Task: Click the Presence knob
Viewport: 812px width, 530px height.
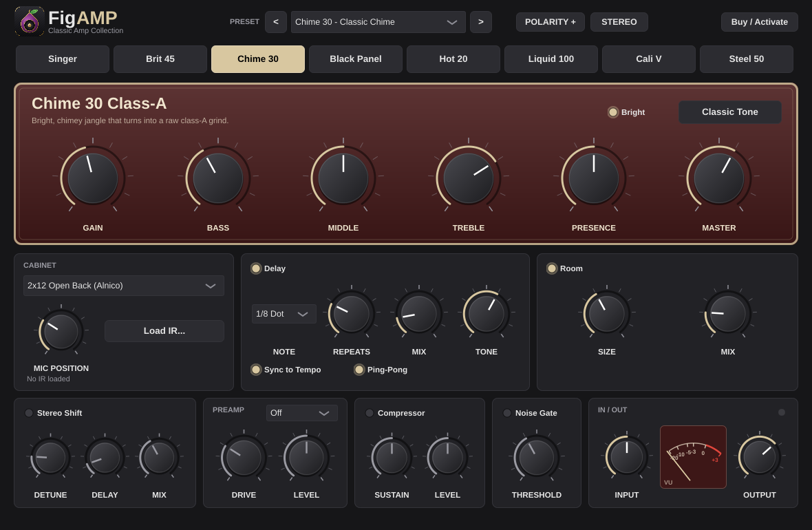Action: point(594,178)
